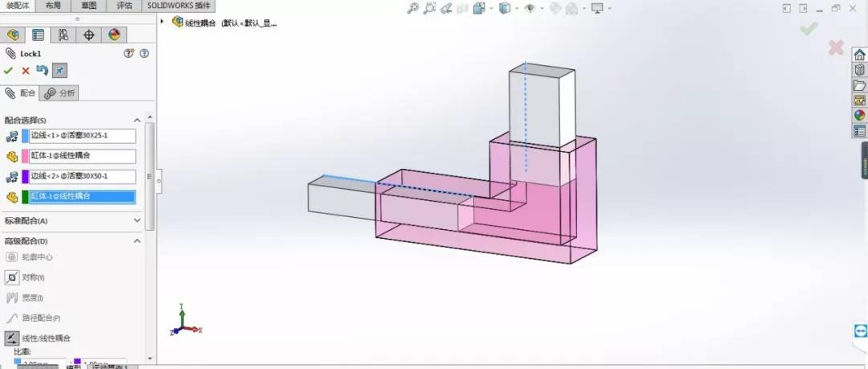Open the DisplayManager color ball tab

tap(113, 35)
